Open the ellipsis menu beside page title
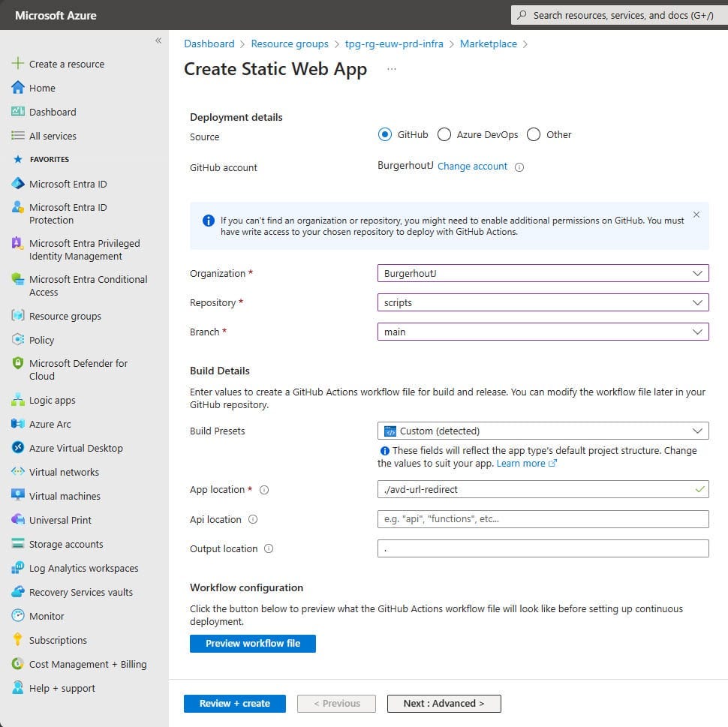728x727 pixels. tap(391, 69)
